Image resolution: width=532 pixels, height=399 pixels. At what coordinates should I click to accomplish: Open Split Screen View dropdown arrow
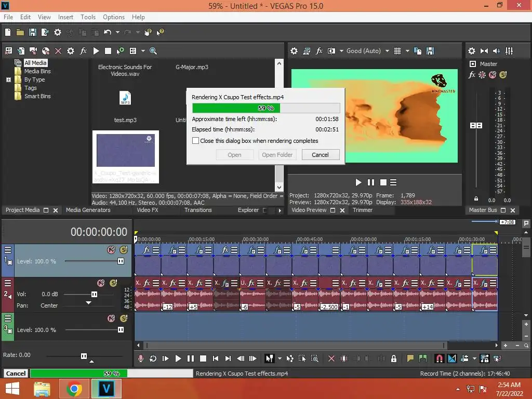pos(341,51)
